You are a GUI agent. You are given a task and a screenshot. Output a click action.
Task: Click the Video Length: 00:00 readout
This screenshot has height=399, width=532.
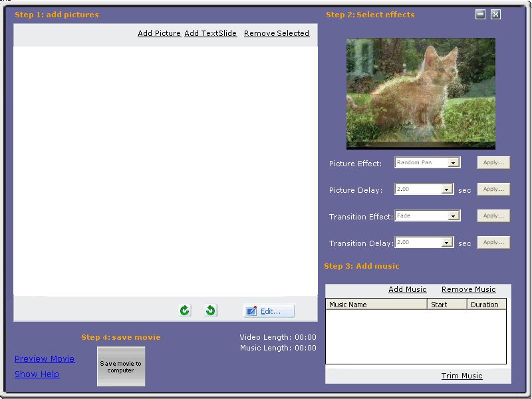(278, 337)
